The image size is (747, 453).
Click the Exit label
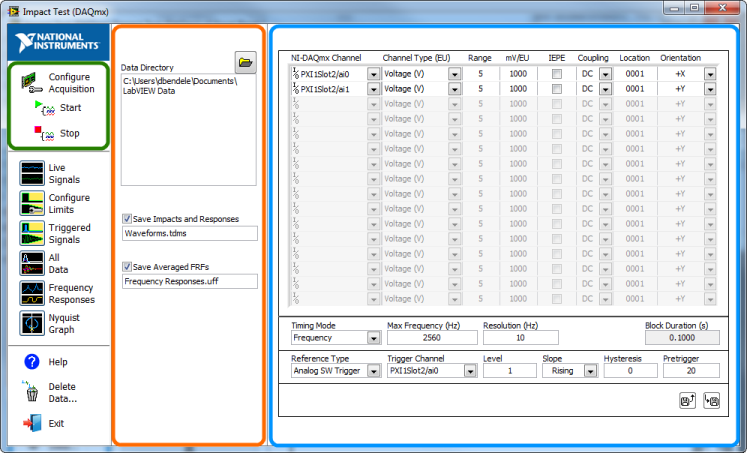coord(56,423)
